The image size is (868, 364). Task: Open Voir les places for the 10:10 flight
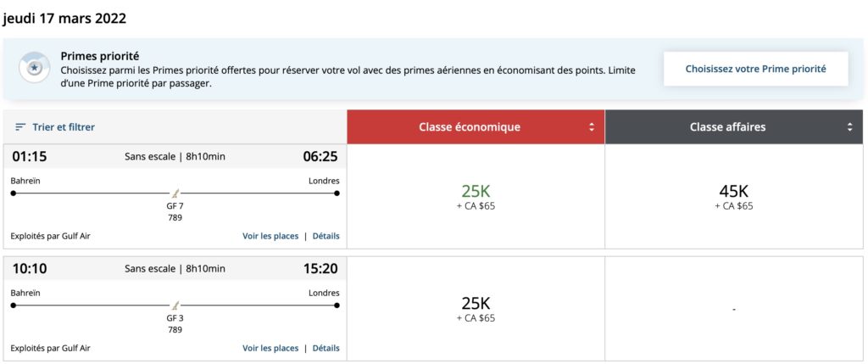point(270,348)
